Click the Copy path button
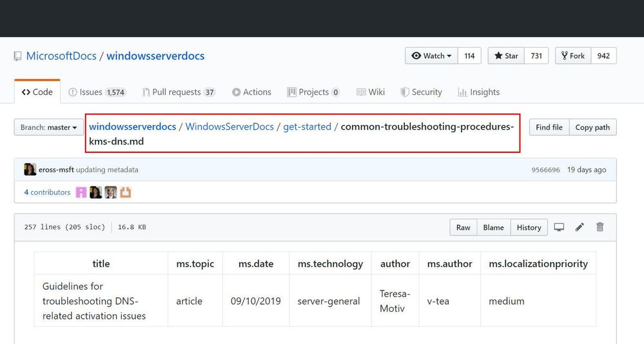Screen dimensions: 644x344 click(x=592, y=127)
